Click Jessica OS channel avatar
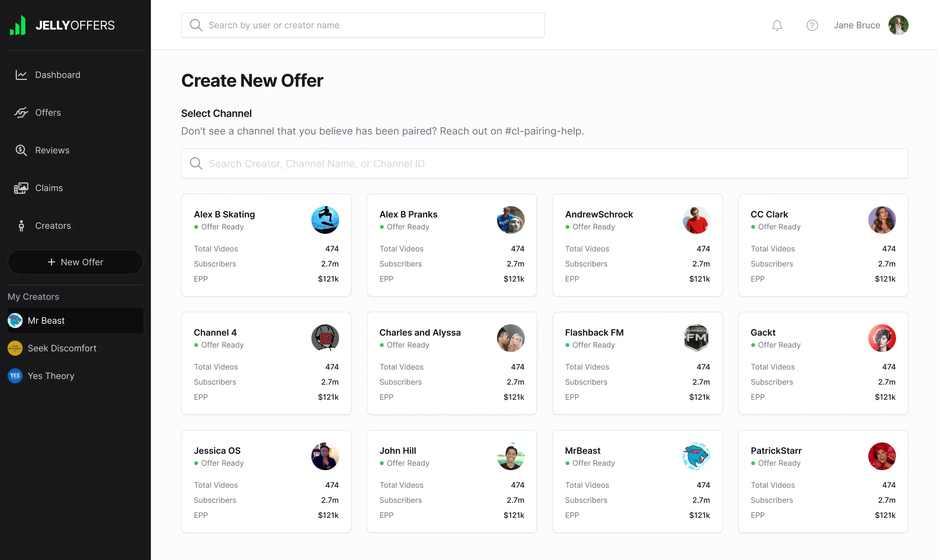The image size is (940, 560). coord(325,456)
